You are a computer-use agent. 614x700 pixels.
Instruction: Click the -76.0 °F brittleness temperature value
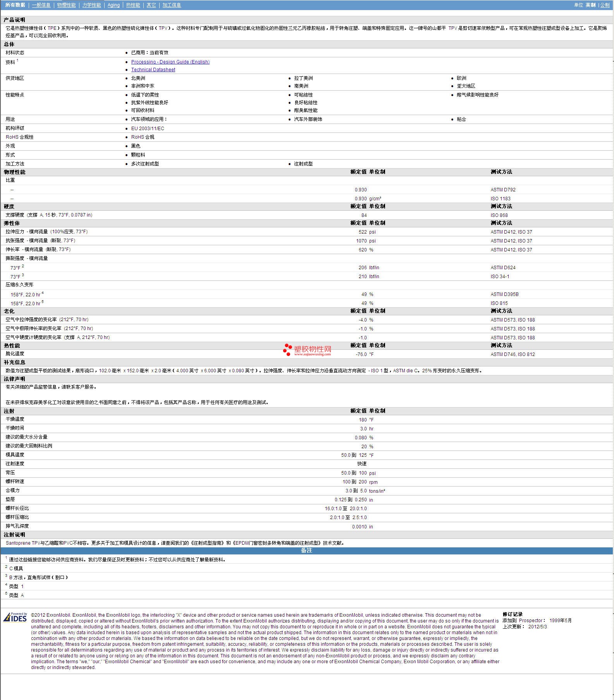click(x=365, y=354)
